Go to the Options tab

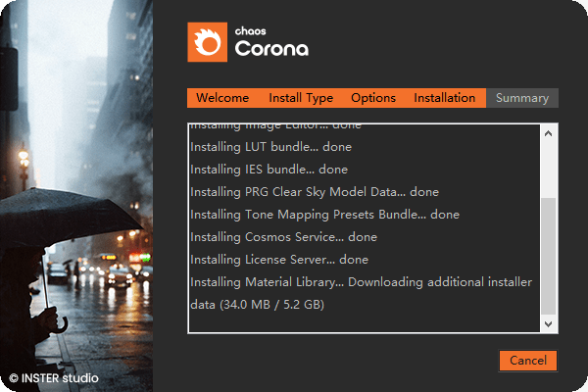(372, 98)
